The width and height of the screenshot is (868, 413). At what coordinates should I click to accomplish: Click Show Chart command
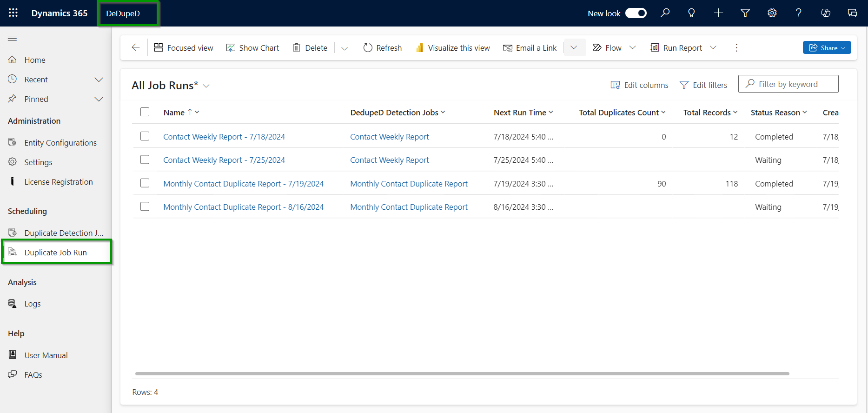pyautogui.click(x=252, y=47)
